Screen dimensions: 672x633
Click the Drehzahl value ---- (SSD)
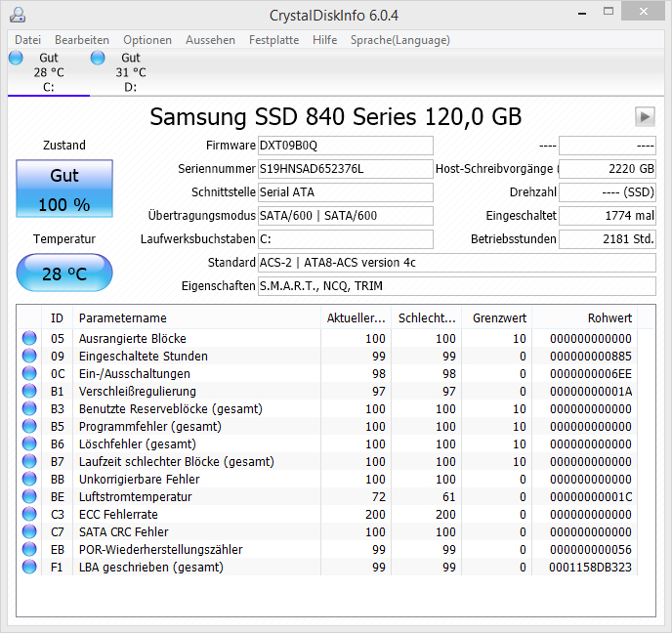608,192
